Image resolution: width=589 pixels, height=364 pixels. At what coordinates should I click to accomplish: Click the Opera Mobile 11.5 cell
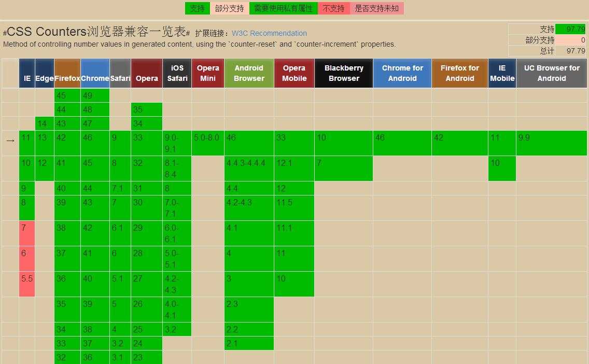point(294,208)
